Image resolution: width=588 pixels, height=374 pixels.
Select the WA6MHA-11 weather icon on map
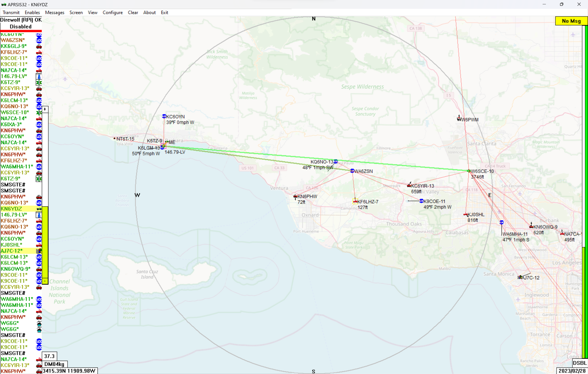[502, 223]
